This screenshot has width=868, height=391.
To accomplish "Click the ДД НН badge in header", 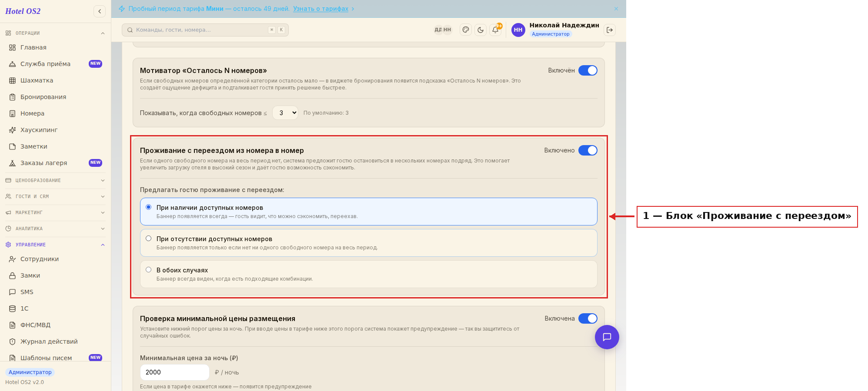I will (x=443, y=30).
